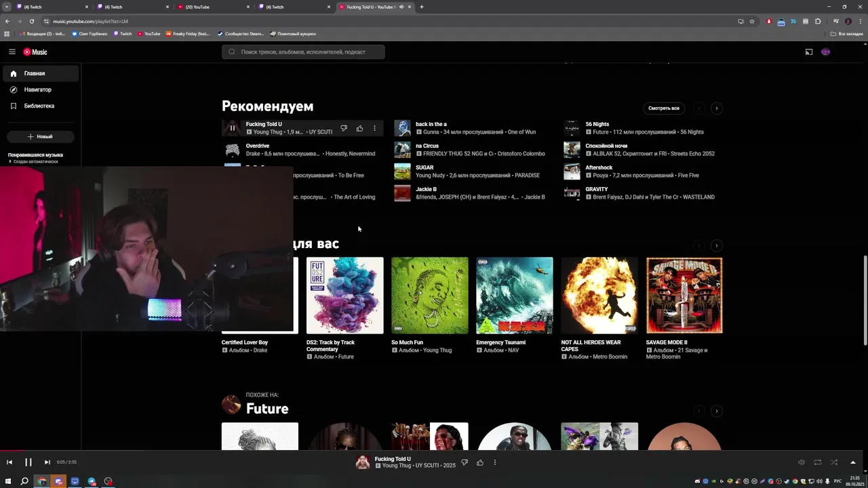Pause the 'Fucking Told U' row in Рекомендуем
The height and width of the screenshot is (488, 868).
coord(232,127)
